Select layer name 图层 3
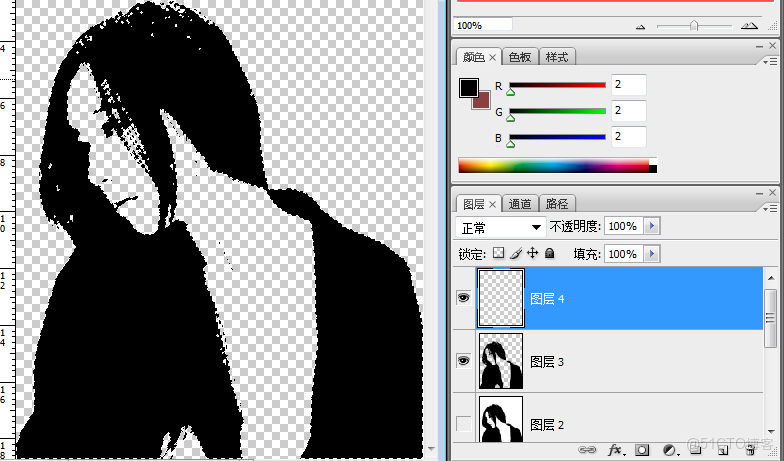 point(547,362)
